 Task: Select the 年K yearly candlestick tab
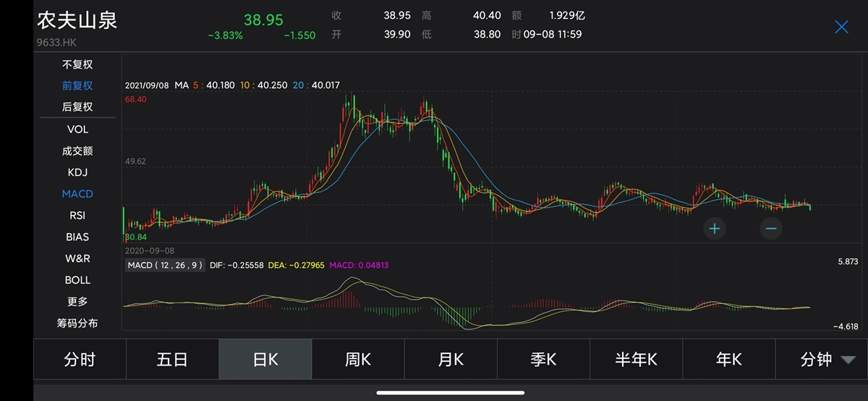click(728, 359)
